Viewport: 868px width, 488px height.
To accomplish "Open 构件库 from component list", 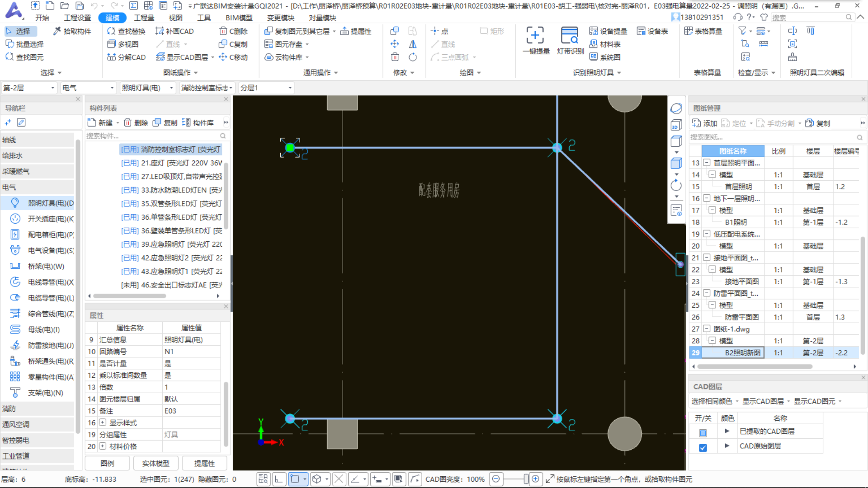I will (x=198, y=122).
